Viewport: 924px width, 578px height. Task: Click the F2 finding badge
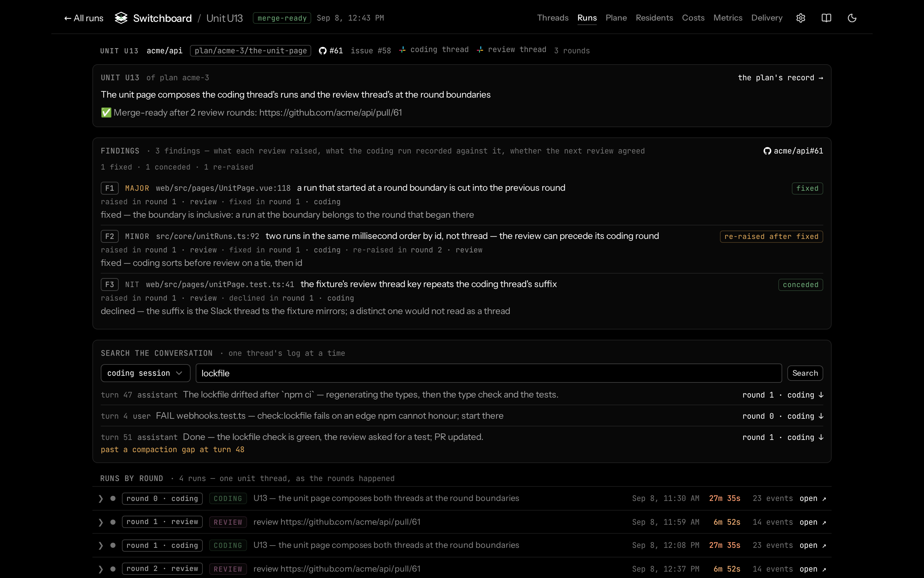click(110, 236)
